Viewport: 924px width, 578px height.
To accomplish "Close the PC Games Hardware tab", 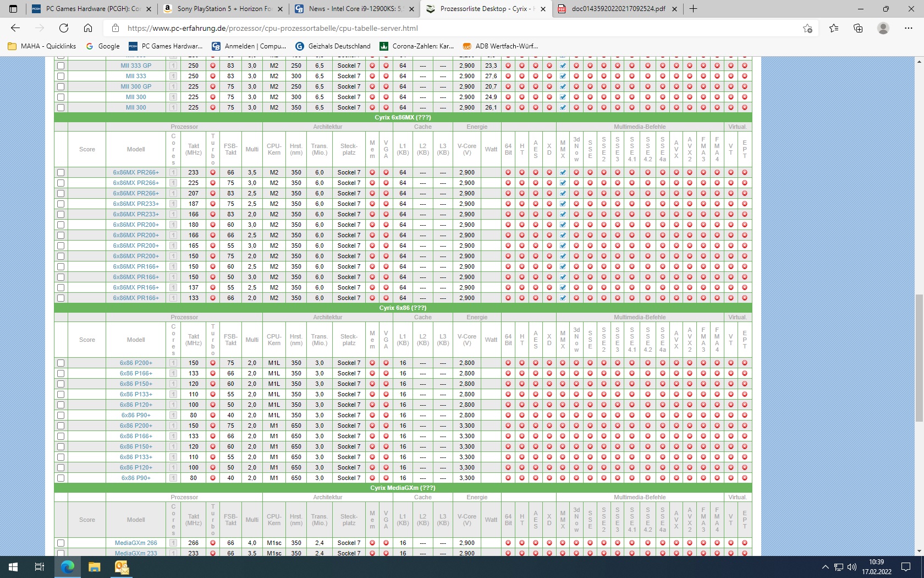I will pyautogui.click(x=148, y=9).
